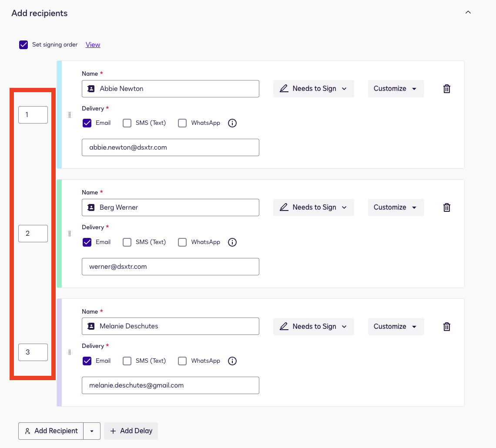Click the View signing order link
The width and height of the screenshot is (496, 448).
(x=93, y=44)
